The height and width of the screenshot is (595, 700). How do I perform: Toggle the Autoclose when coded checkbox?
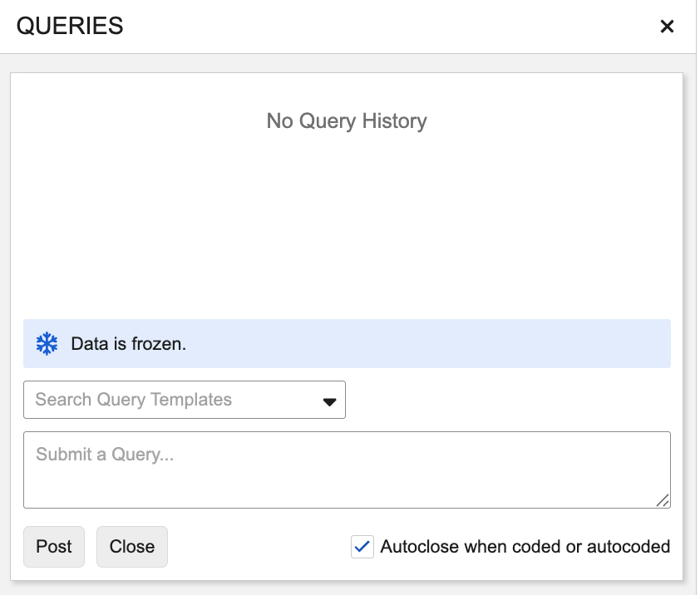362,547
